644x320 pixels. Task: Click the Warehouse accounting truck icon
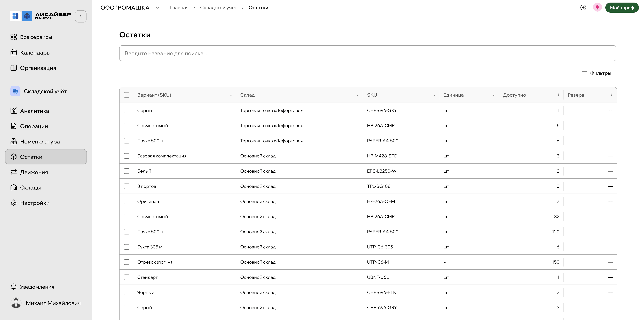click(x=15, y=91)
